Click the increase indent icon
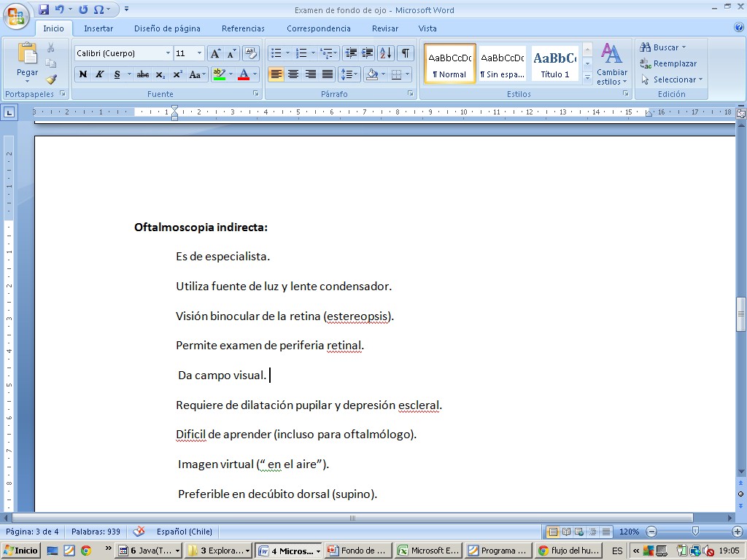Viewport: 747px width, 560px height. pos(368,53)
